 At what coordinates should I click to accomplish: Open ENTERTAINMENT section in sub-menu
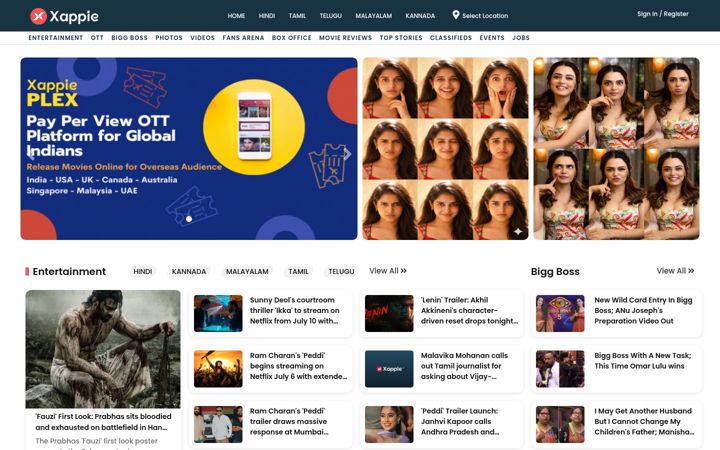coord(56,38)
